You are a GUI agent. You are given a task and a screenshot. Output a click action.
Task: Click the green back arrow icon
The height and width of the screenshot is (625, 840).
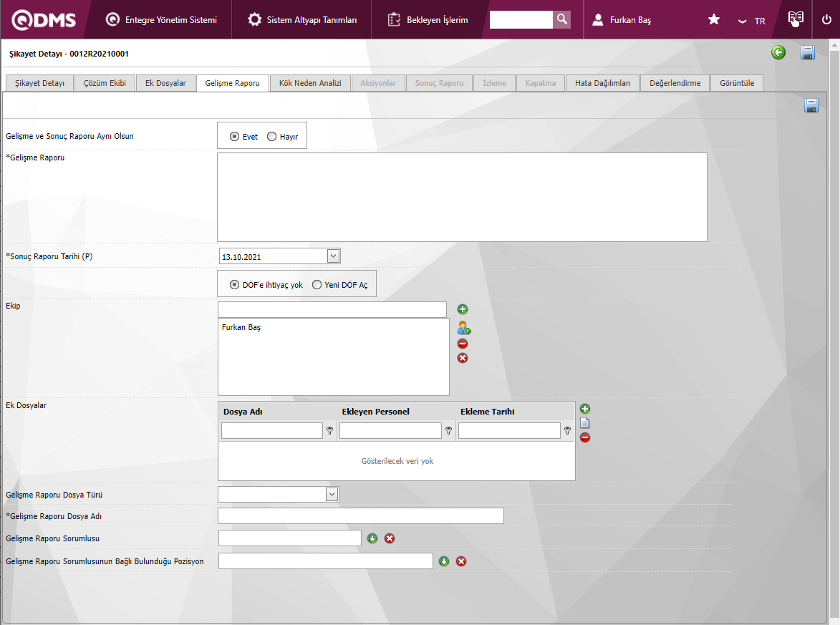point(778,52)
